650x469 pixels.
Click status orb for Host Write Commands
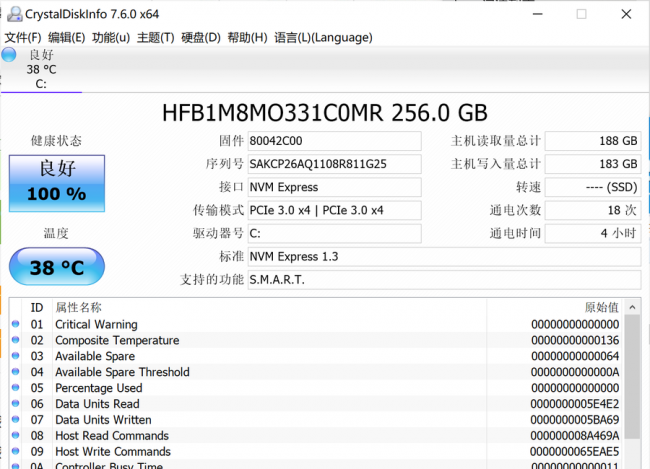click(15, 451)
